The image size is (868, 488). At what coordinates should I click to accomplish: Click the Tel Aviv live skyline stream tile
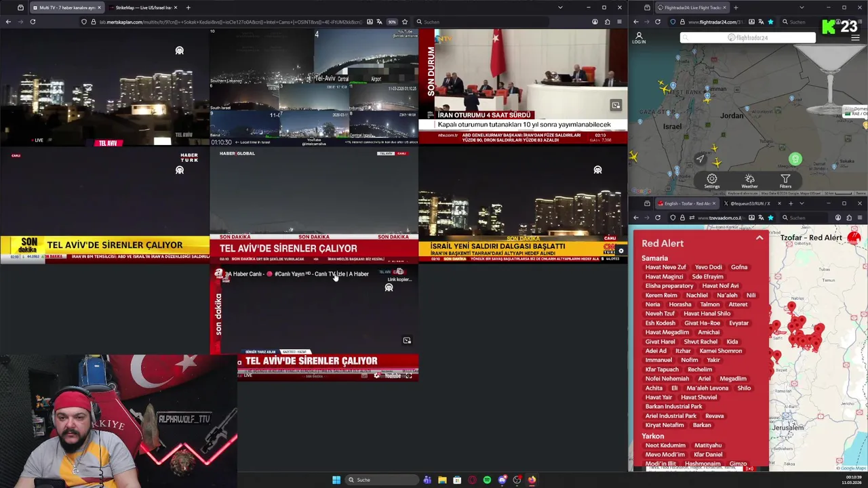click(104, 88)
